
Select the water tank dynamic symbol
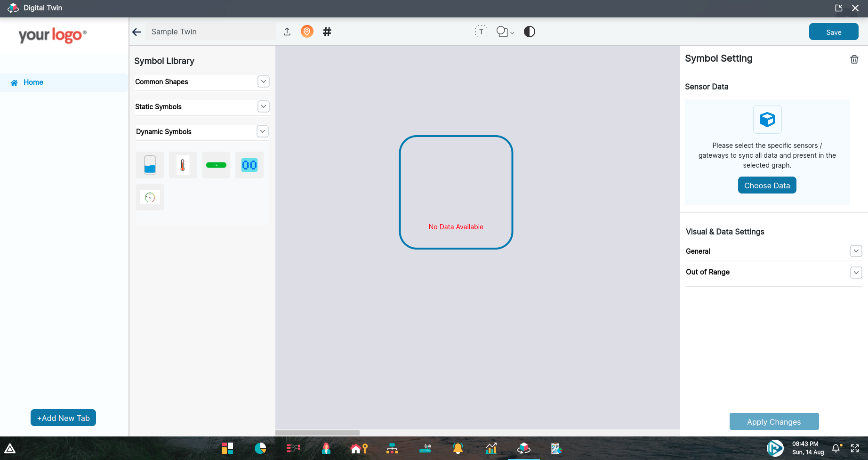coord(150,165)
